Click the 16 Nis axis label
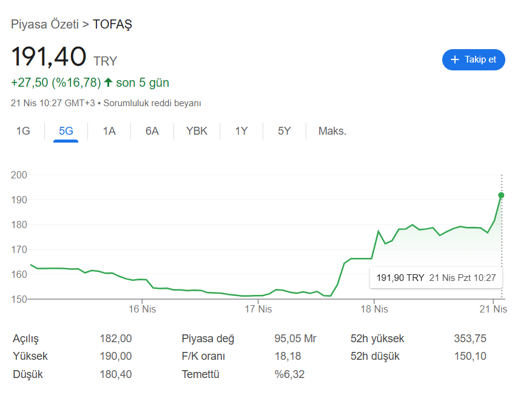This screenshot has width=532, height=395. coord(142,309)
